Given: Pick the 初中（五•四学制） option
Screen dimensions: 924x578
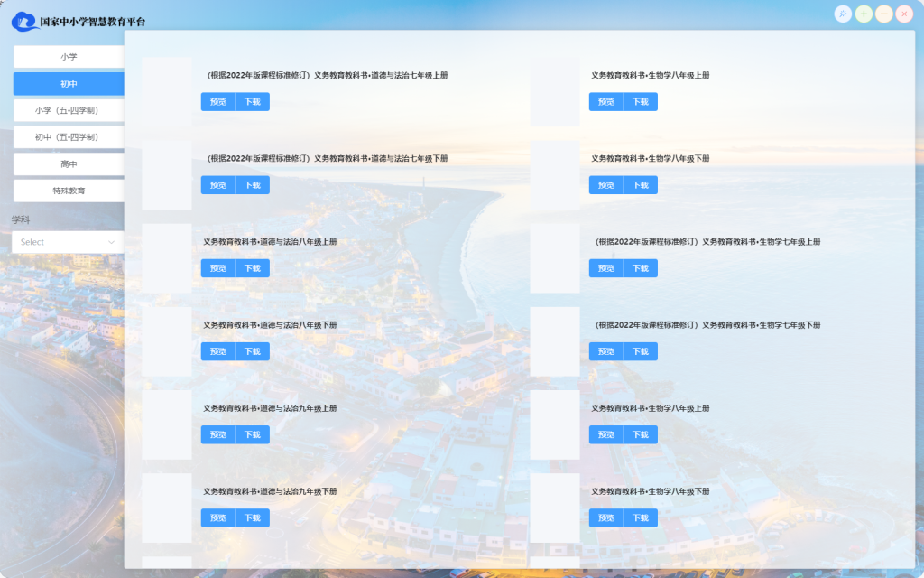Looking at the screenshot, I should pos(69,137).
